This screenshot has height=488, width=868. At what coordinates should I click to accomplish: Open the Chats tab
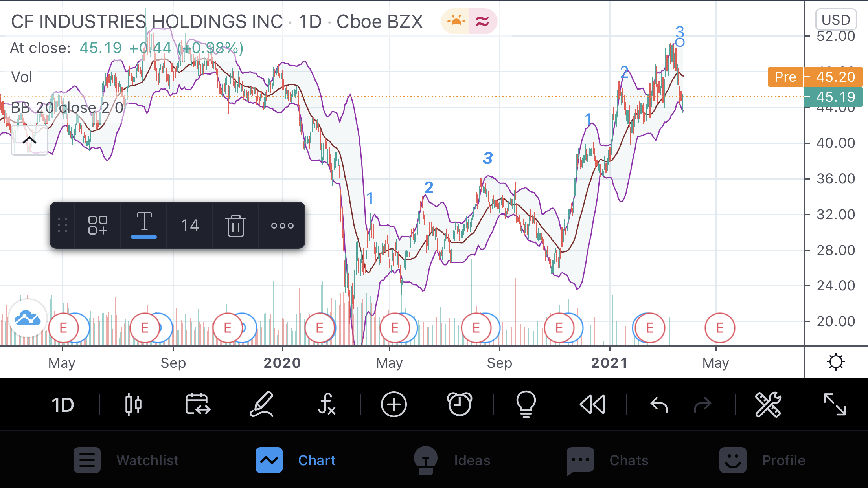(x=608, y=460)
